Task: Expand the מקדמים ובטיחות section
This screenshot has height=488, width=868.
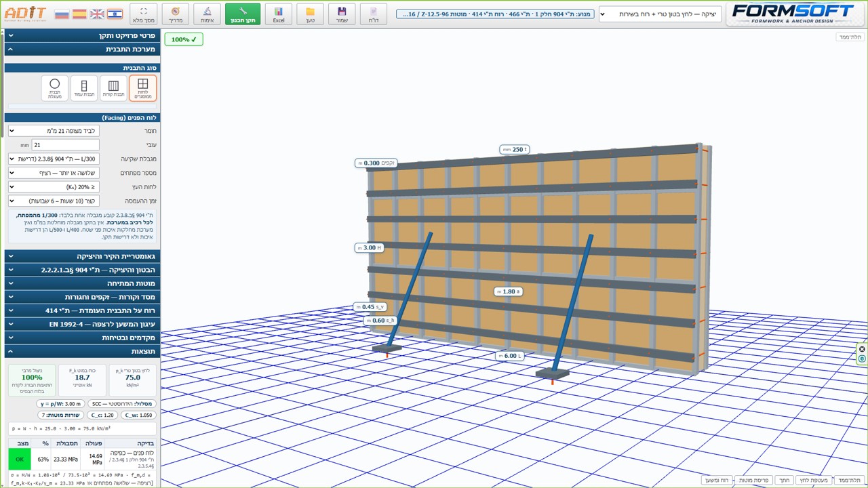Action: 82,338
